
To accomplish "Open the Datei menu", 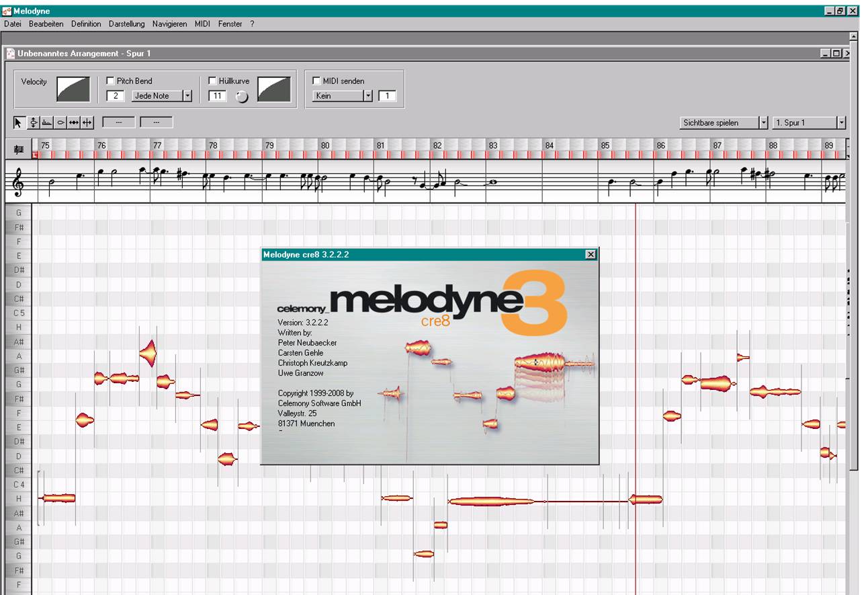I will (x=13, y=24).
